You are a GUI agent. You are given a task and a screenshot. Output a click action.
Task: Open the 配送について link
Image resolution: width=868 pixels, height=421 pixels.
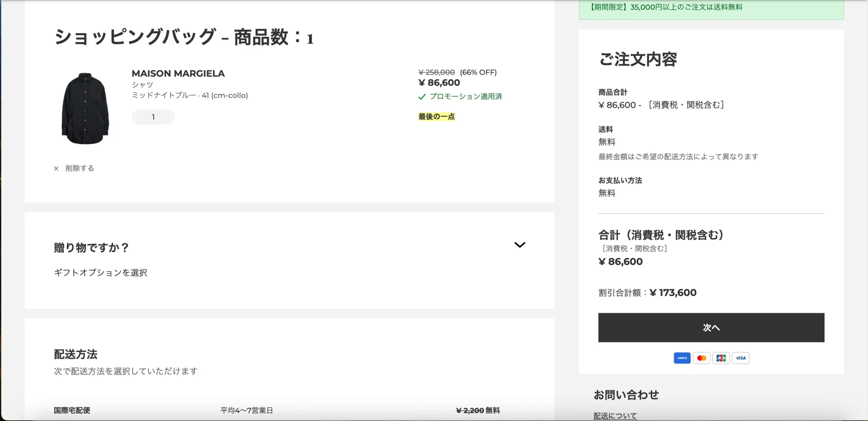coord(615,416)
